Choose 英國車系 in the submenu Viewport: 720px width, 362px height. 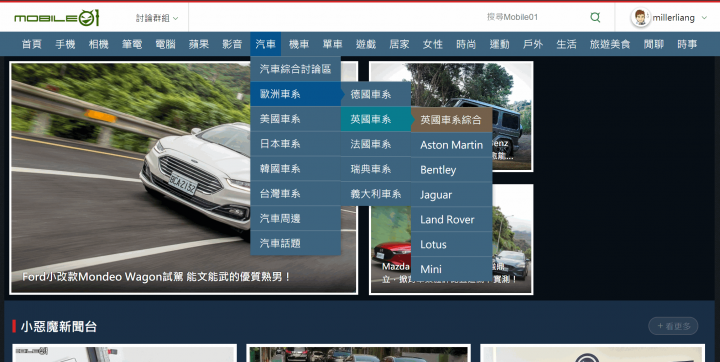376,119
